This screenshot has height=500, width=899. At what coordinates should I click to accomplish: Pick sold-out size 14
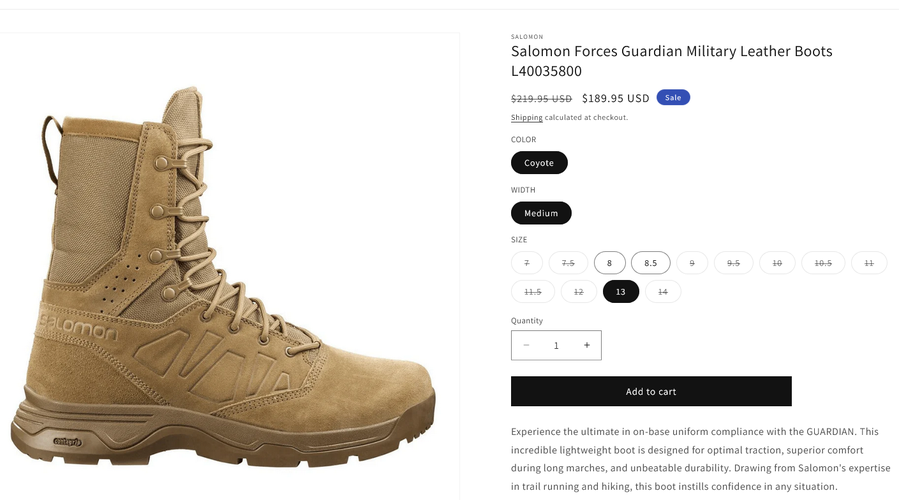[x=663, y=292]
